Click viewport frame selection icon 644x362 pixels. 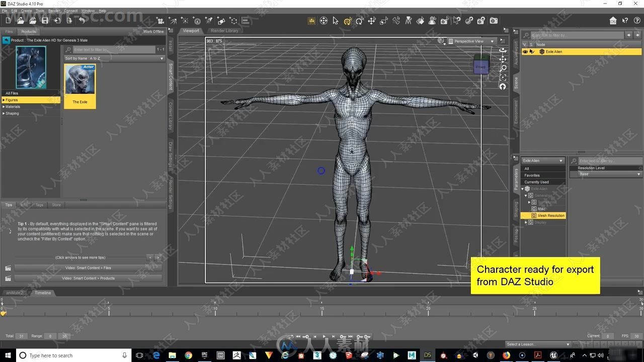(503, 77)
